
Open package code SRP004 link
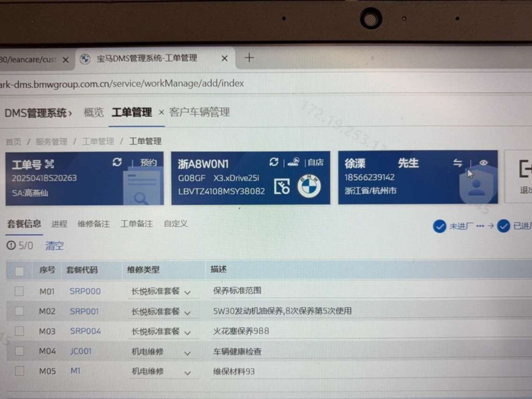(x=85, y=331)
